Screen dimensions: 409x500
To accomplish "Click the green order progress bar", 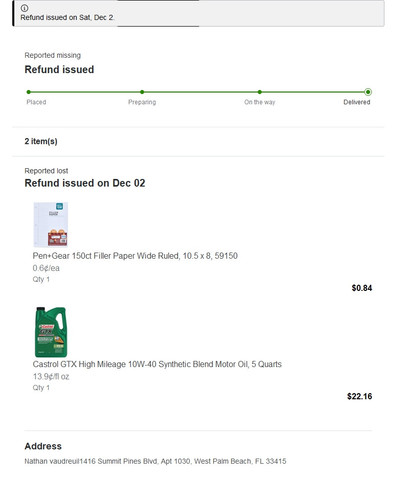I will (x=198, y=92).
